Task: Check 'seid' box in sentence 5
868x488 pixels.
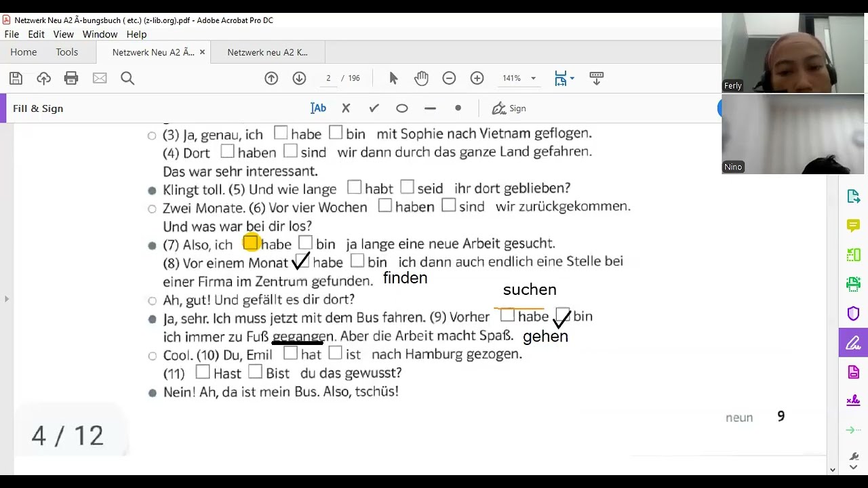Action: tap(407, 186)
